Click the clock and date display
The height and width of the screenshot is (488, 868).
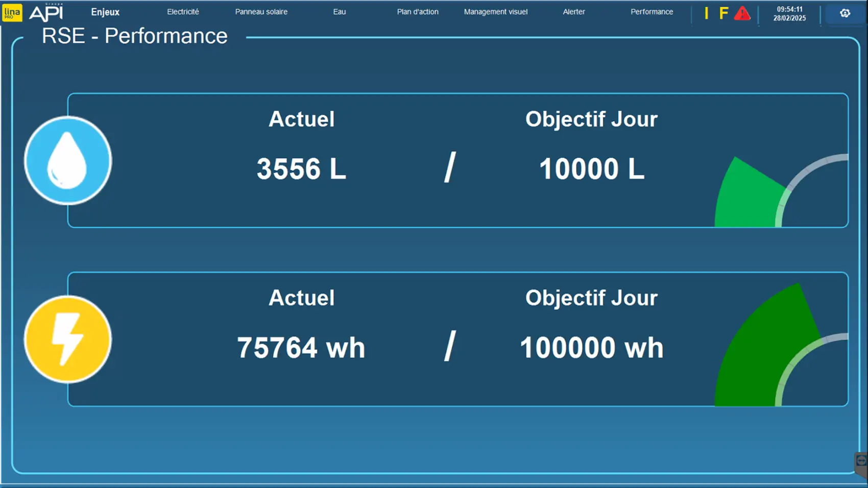pyautogui.click(x=789, y=13)
